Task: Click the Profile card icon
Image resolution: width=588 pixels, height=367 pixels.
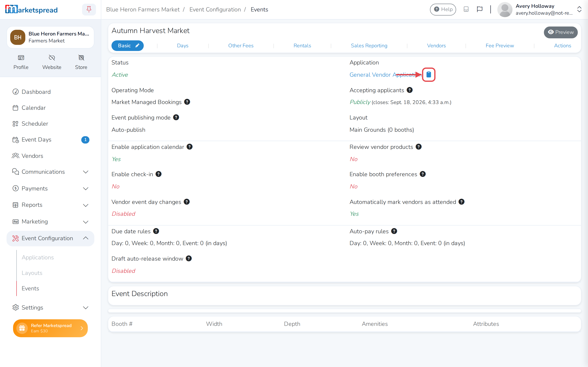Action: [21, 57]
